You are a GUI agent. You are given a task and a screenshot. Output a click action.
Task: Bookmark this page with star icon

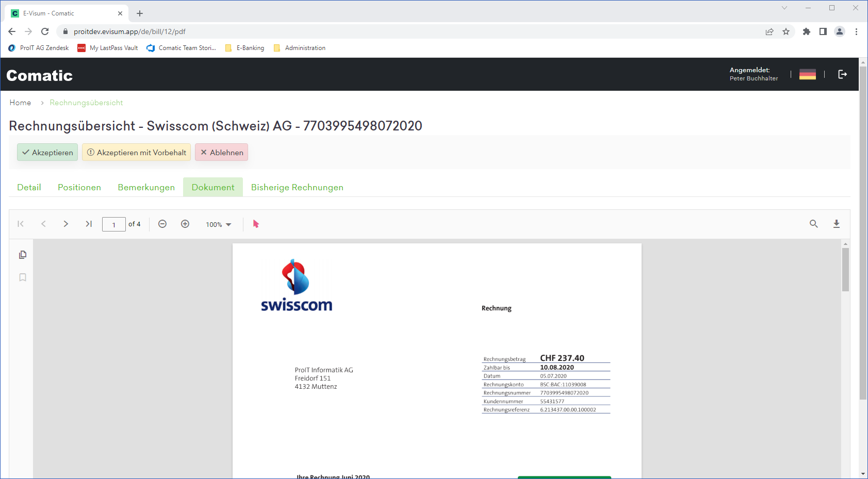786,31
